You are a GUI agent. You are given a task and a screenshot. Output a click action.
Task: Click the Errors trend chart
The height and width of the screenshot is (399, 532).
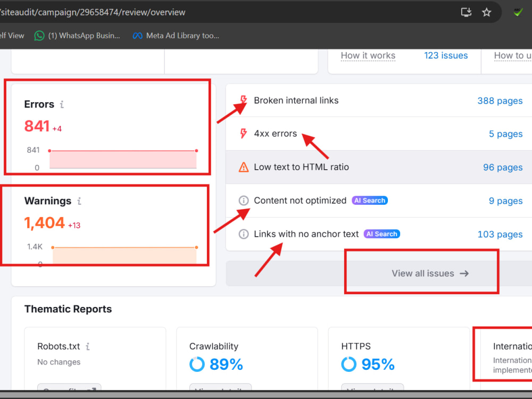point(123,159)
